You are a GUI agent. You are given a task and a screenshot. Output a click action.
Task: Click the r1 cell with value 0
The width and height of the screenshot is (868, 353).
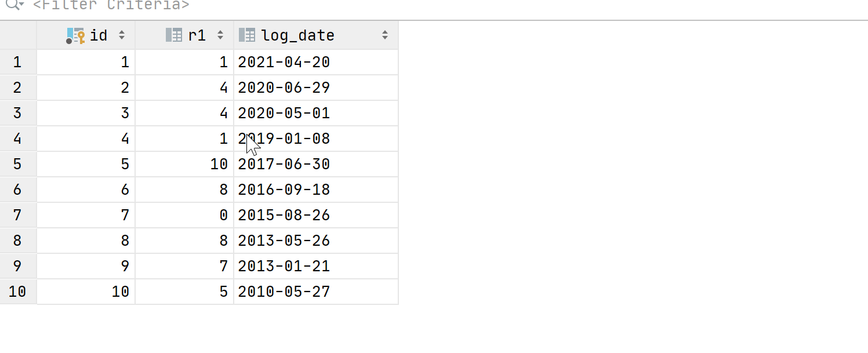coord(184,215)
